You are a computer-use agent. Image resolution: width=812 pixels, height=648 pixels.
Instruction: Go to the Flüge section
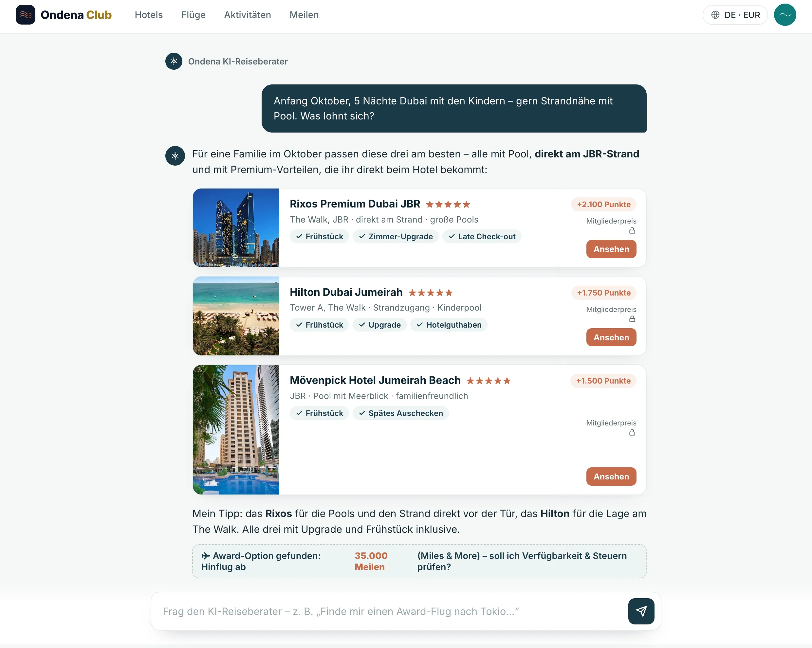pyautogui.click(x=193, y=15)
